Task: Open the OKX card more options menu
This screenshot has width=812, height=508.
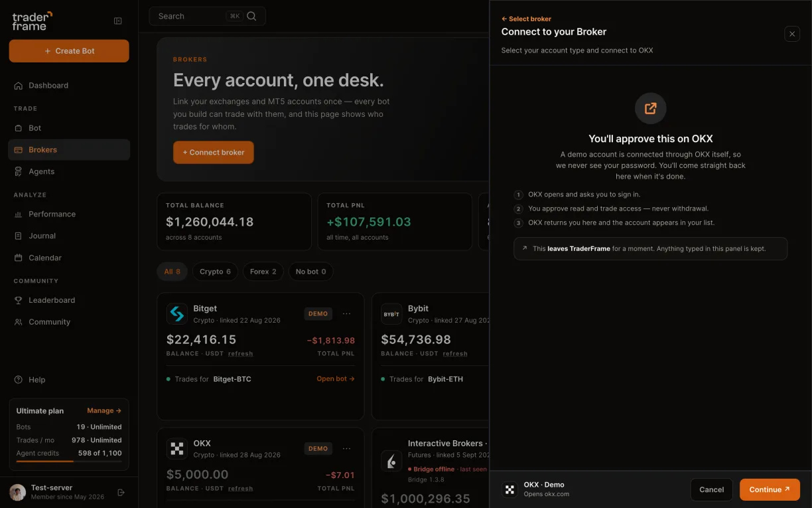Action: [346, 448]
